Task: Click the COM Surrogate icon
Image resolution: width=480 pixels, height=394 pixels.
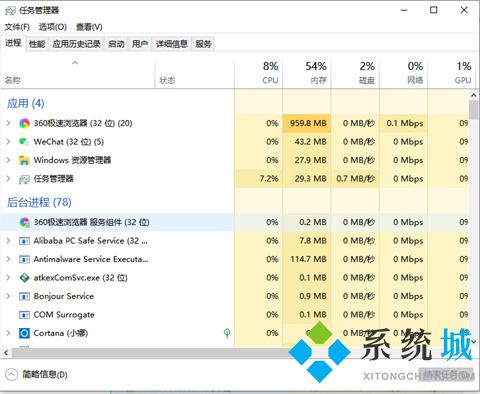Action: (x=24, y=315)
